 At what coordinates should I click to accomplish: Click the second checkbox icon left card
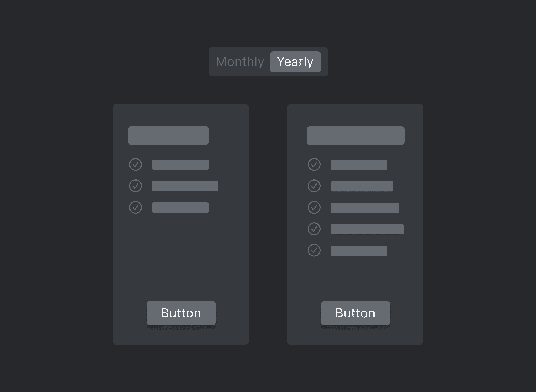(136, 185)
